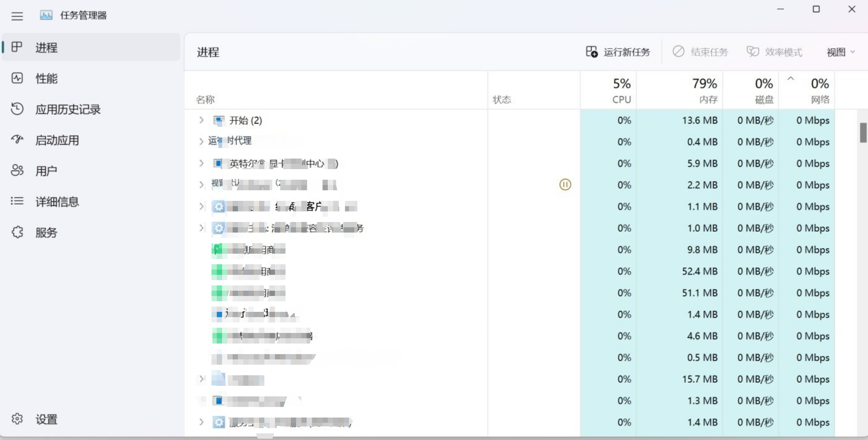Open the 性能 tab
This screenshot has width=868, height=440.
[x=91, y=78]
